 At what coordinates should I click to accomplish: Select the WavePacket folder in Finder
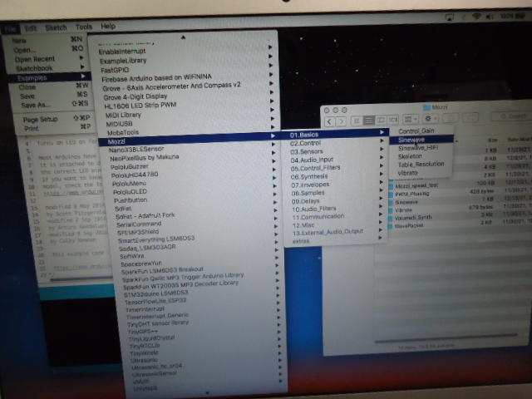[409, 225]
